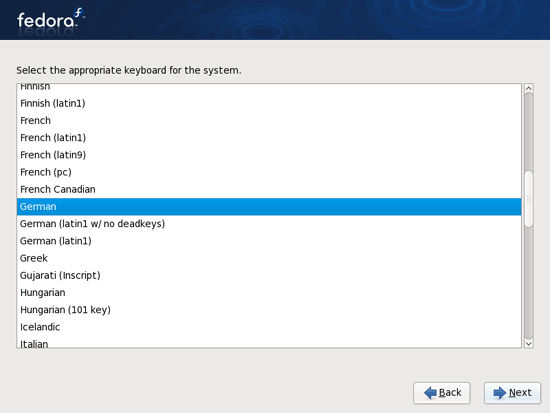
Task: Select the highlighted German keyboard
Action: pos(269,206)
